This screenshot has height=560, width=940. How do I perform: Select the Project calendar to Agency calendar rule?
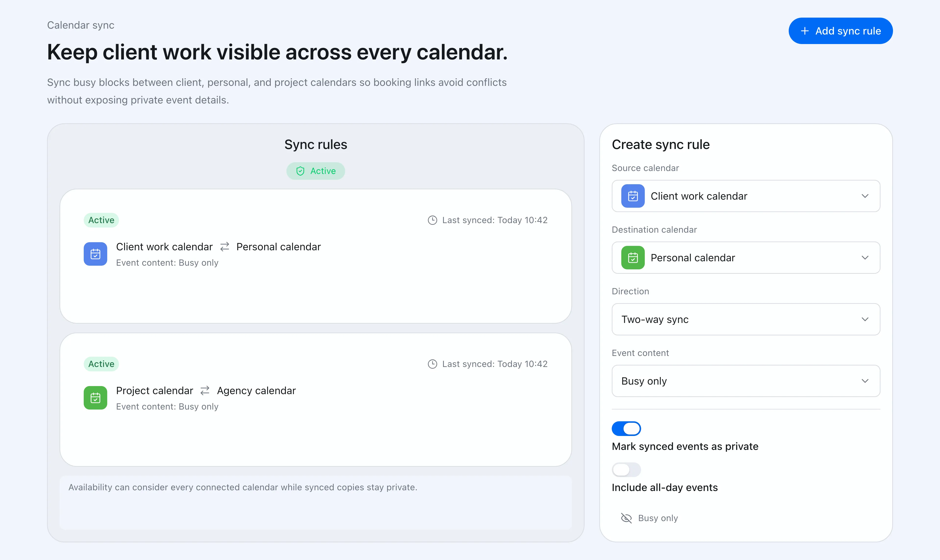316,400
